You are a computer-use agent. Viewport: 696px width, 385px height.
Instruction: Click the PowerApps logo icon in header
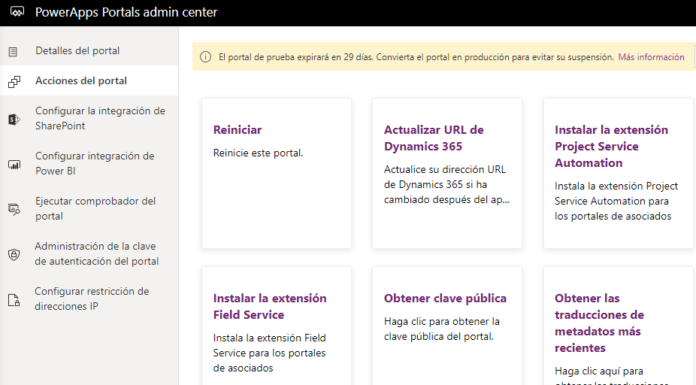click(x=17, y=12)
